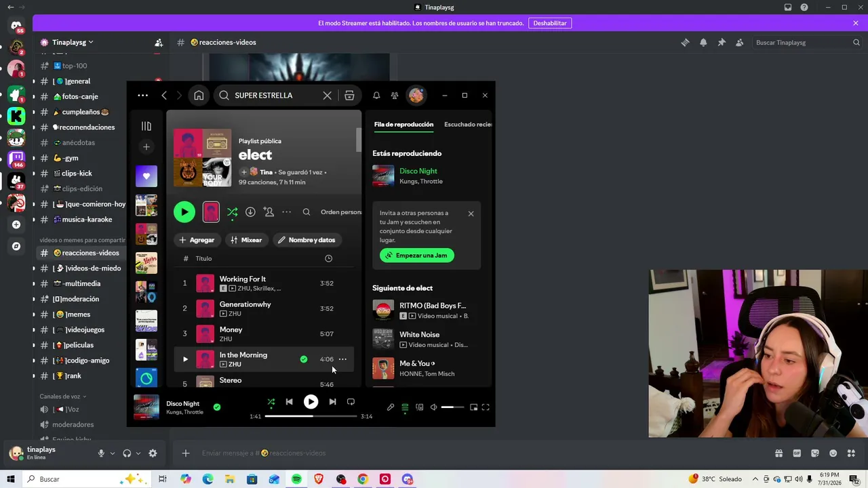Open connect to a device icon

click(x=420, y=407)
